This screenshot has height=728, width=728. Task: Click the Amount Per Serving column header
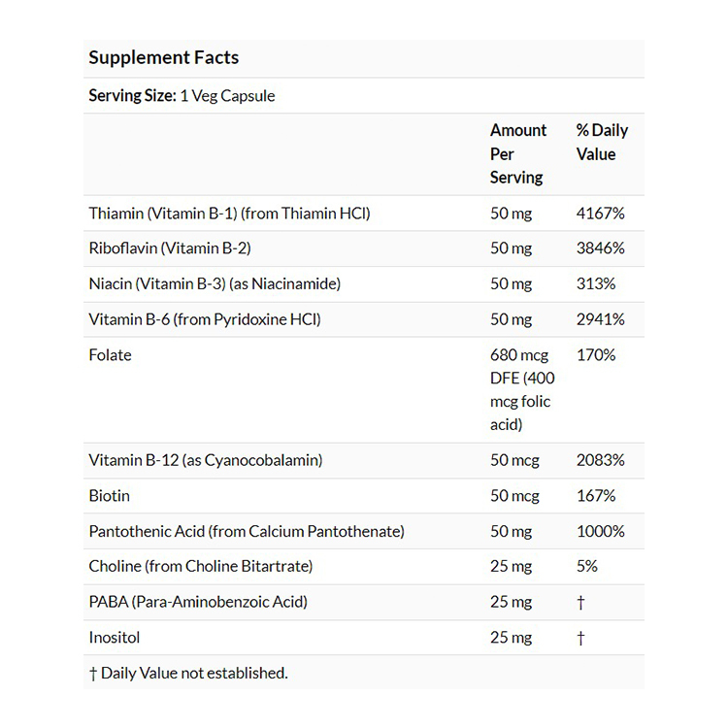click(518, 153)
